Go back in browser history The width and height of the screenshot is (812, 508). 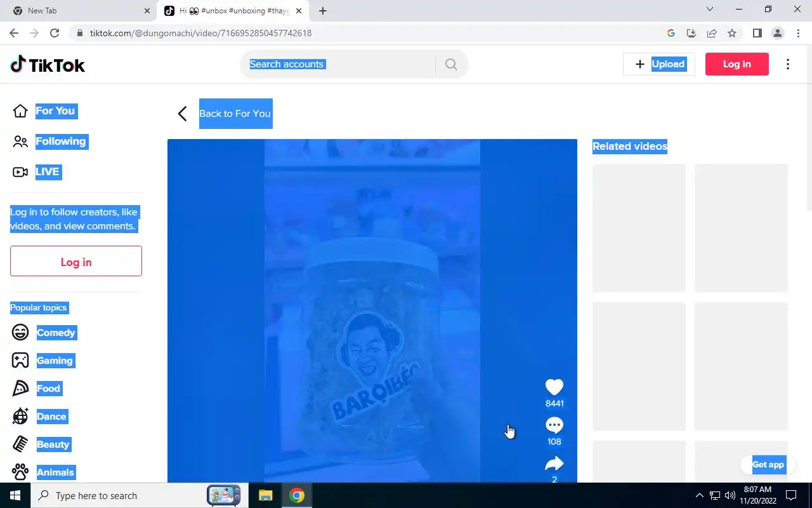14,33
